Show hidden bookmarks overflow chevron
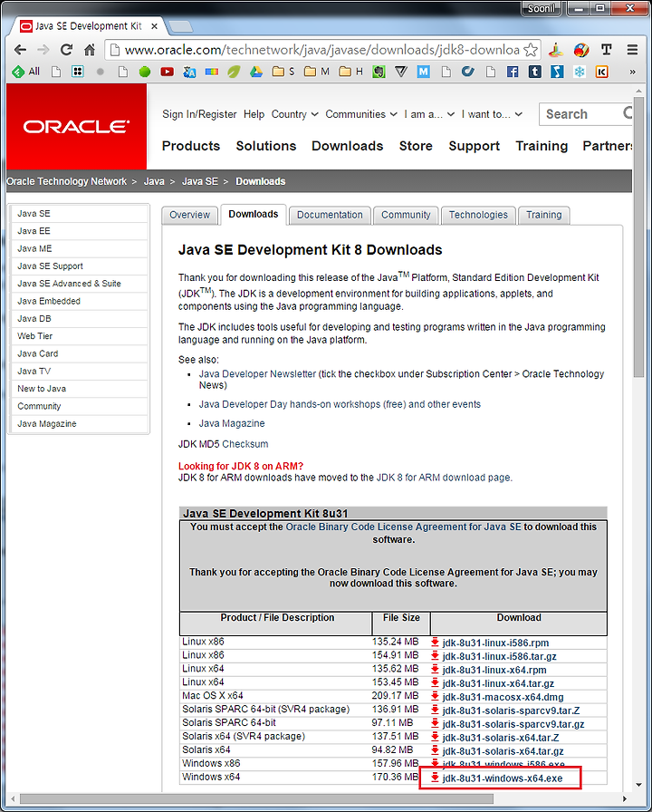652x812 pixels. [x=632, y=72]
